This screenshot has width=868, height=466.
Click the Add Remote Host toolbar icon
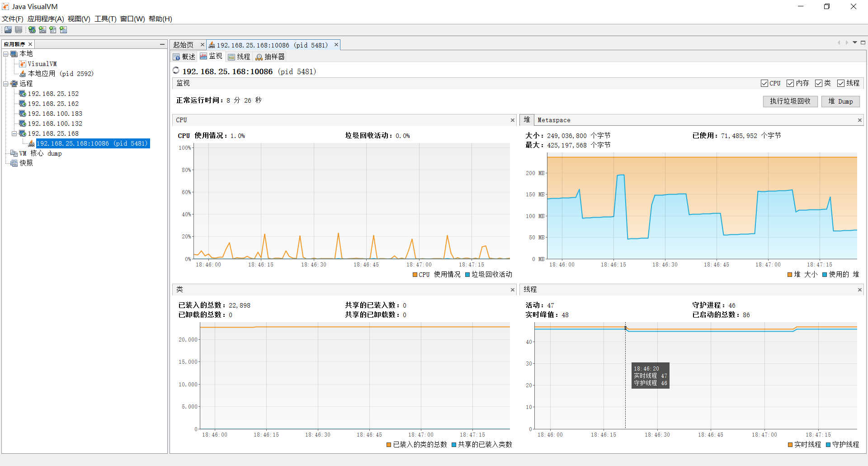32,30
